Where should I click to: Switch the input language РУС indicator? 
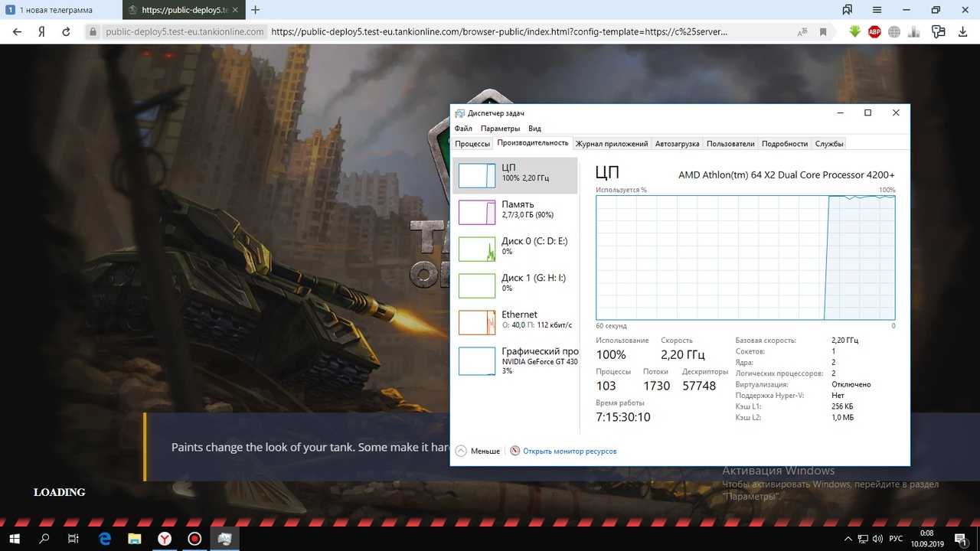pos(897,539)
